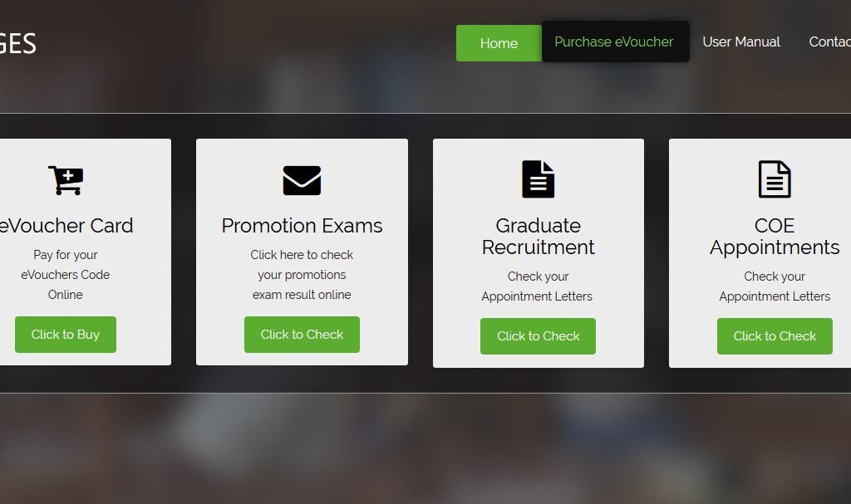This screenshot has height=504, width=851.
Task: Open the Purchase eVoucher menu item
Action: (616, 42)
